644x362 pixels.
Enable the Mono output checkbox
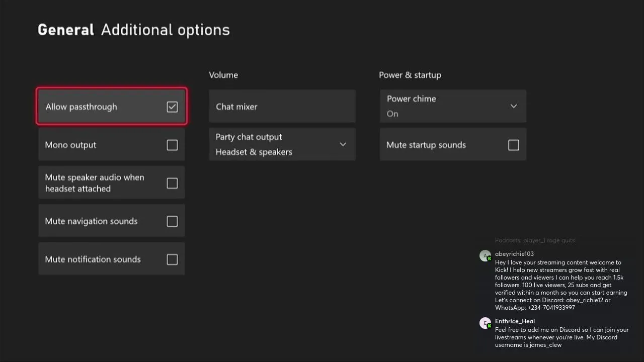click(x=172, y=145)
